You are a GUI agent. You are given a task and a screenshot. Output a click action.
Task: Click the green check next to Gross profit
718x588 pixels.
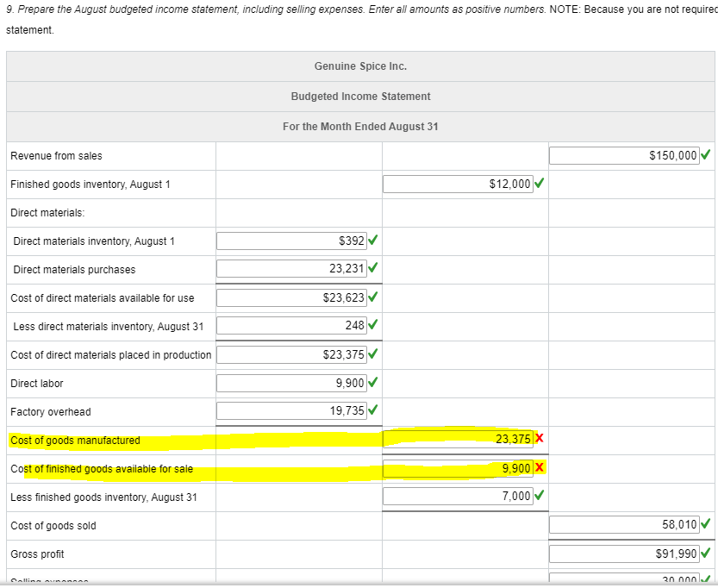[706, 554]
